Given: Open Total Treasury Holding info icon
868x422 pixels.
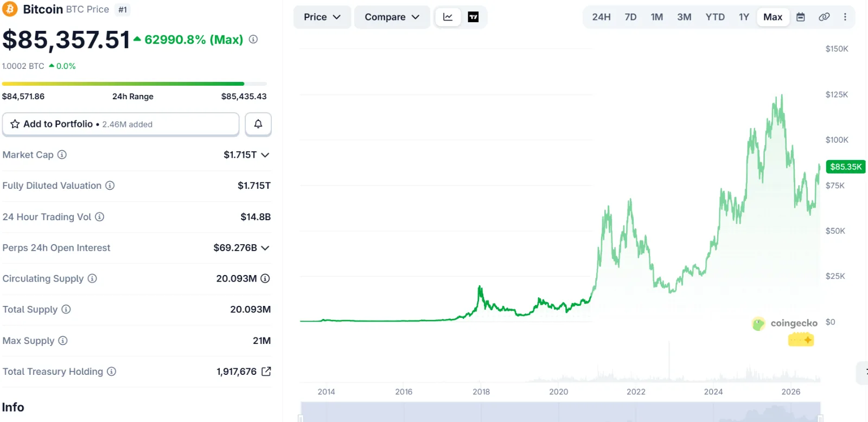Looking at the screenshot, I should (111, 372).
